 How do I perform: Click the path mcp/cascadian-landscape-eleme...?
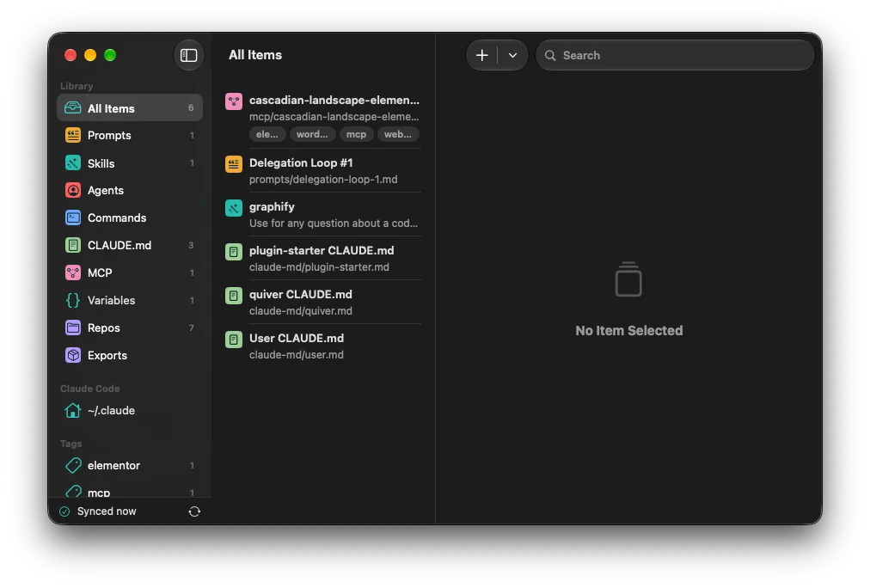[334, 117]
